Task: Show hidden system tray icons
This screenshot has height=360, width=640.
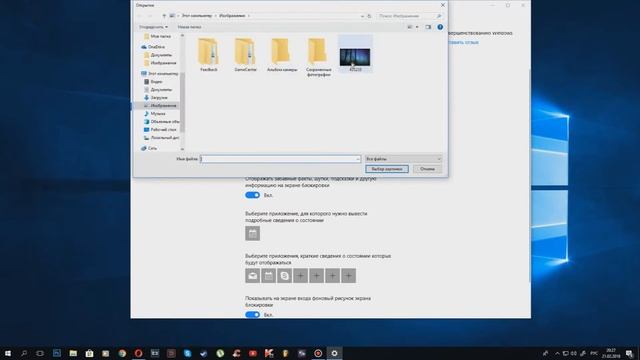Action: point(557,353)
